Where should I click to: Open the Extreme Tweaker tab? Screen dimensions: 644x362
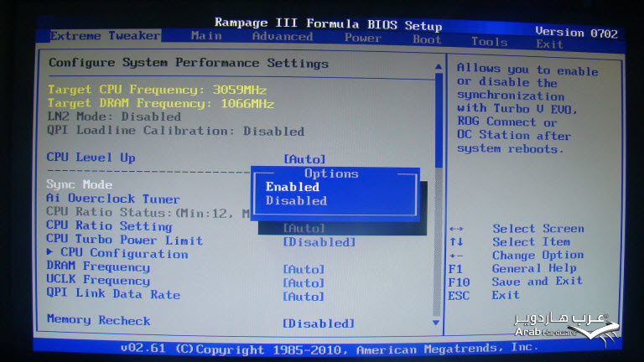point(105,36)
